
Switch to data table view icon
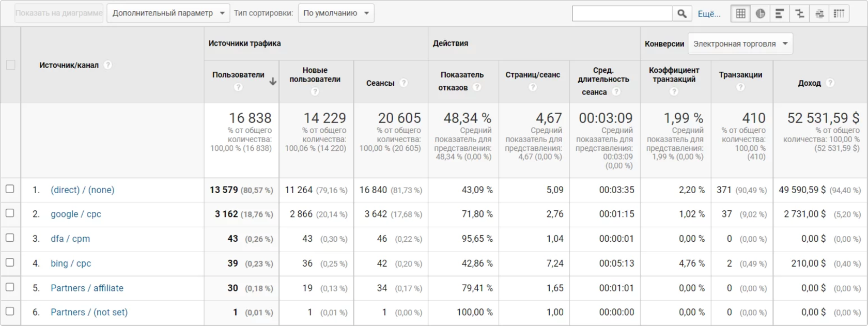pyautogui.click(x=740, y=13)
